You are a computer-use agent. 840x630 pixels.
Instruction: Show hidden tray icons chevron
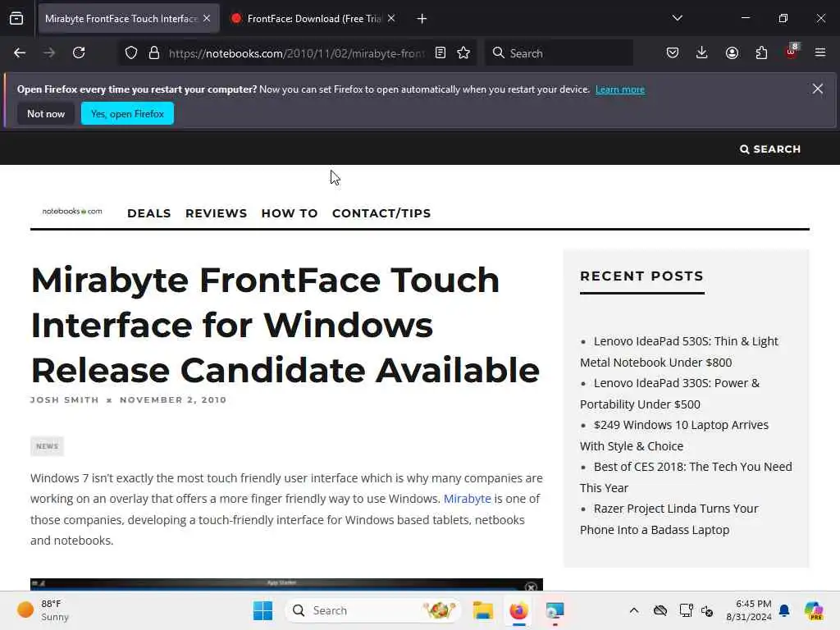(x=634, y=610)
